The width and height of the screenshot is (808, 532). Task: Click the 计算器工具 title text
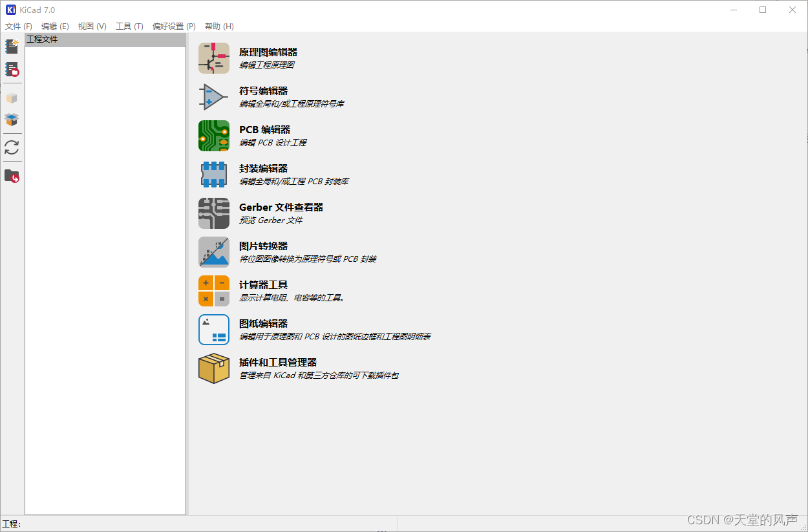point(264,285)
